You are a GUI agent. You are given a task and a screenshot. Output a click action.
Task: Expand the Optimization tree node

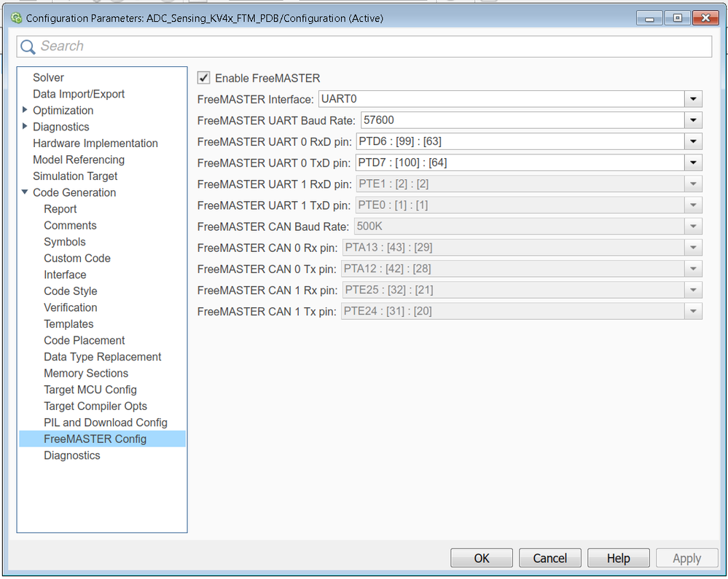(26, 110)
